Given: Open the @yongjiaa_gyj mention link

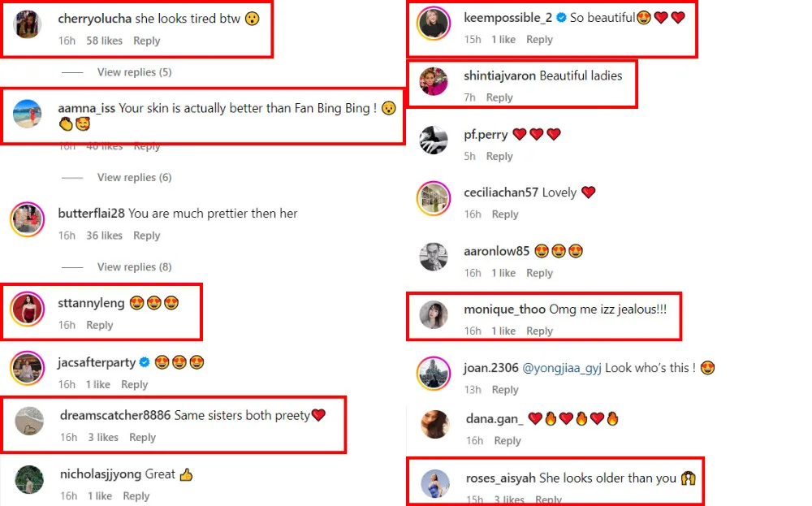Looking at the screenshot, I should (x=562, y=368).
